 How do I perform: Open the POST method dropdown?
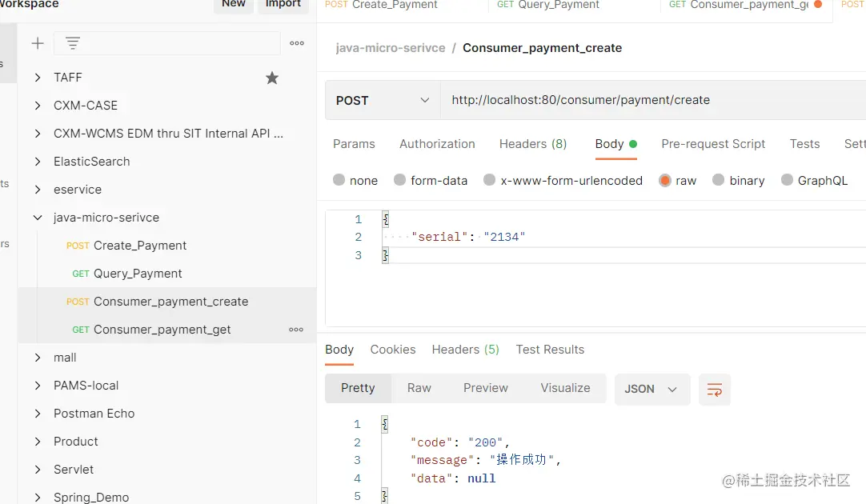(383, 100)
